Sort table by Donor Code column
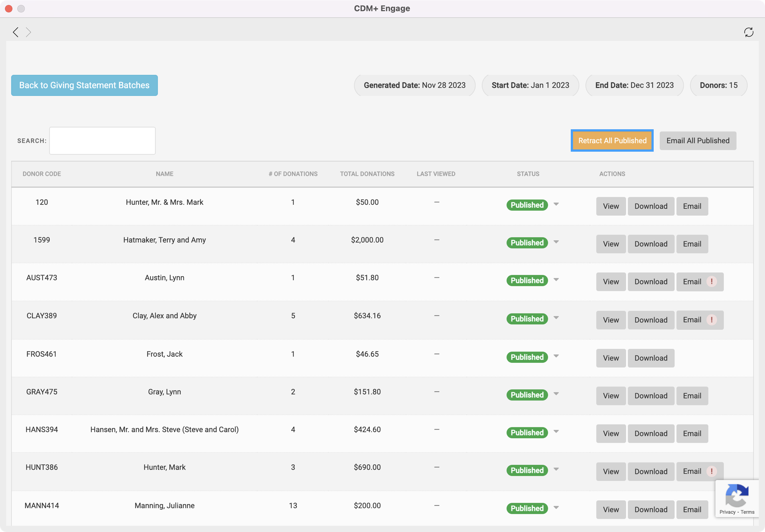765x532 pixels. coord(41,174)
